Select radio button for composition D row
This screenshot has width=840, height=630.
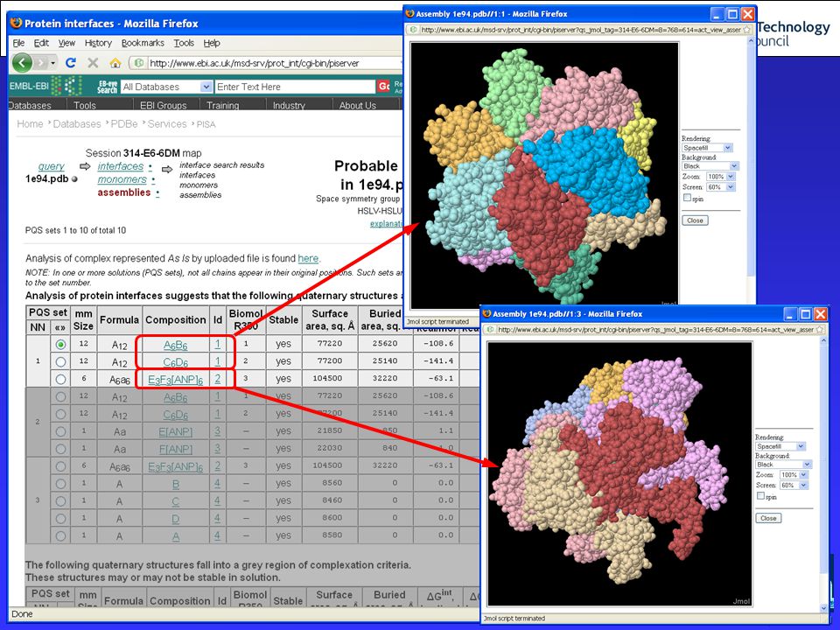click(60, 519)
